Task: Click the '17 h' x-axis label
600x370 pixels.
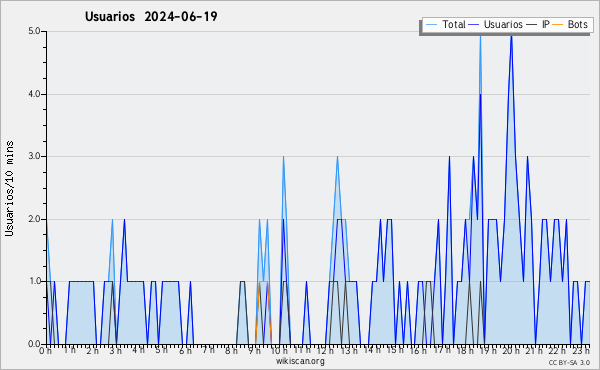Action: click(x=442, y=351)
